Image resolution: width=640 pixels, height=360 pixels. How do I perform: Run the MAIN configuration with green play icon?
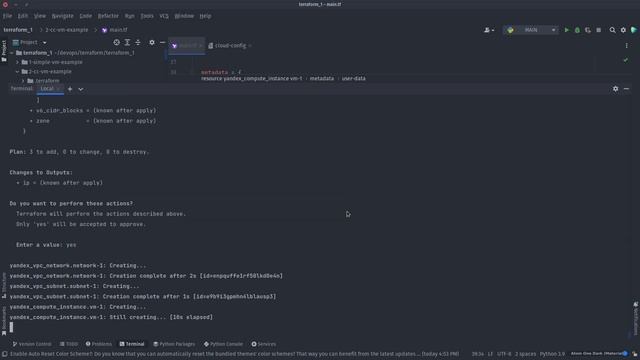pos(567,30)
